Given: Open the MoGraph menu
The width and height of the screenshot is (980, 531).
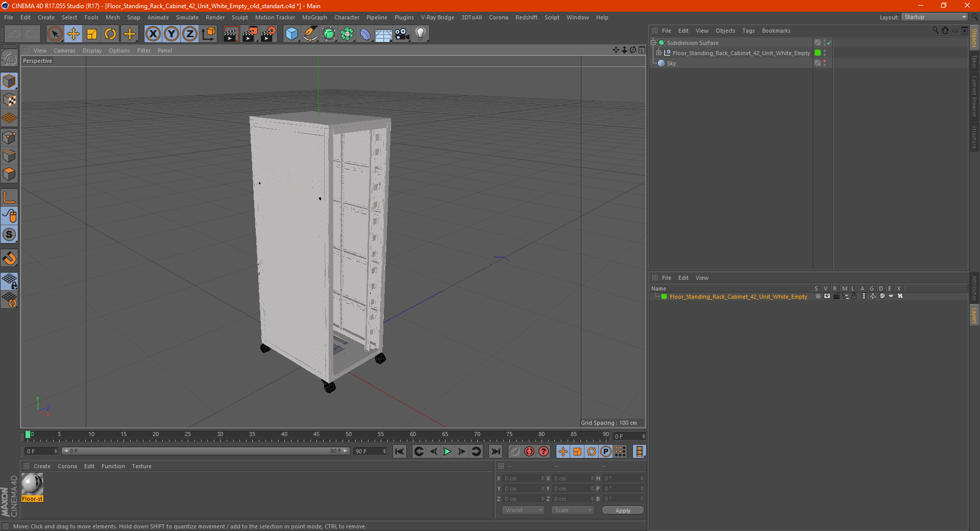Looking at the screenshot, I should click(x=314, y=17).
